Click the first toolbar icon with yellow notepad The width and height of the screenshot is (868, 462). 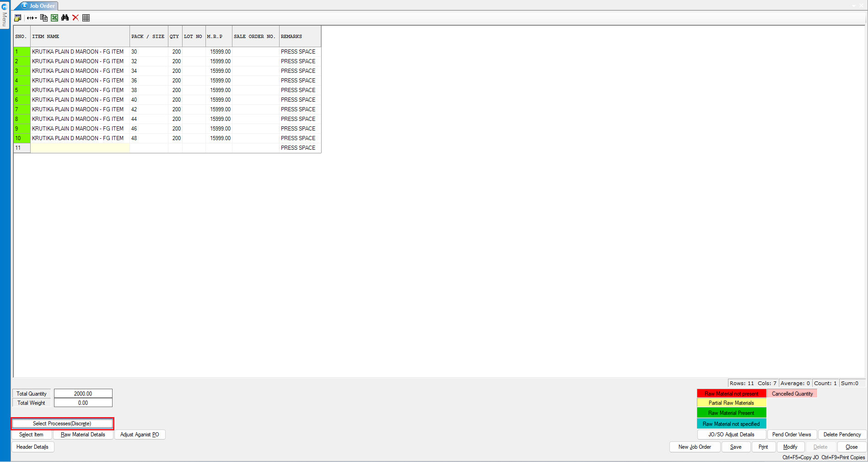[18, 18]
